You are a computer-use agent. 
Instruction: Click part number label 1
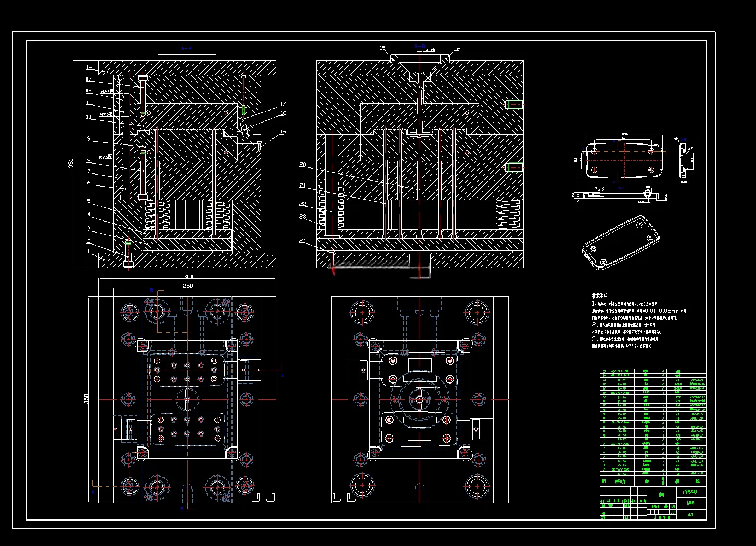click(89, 252)
